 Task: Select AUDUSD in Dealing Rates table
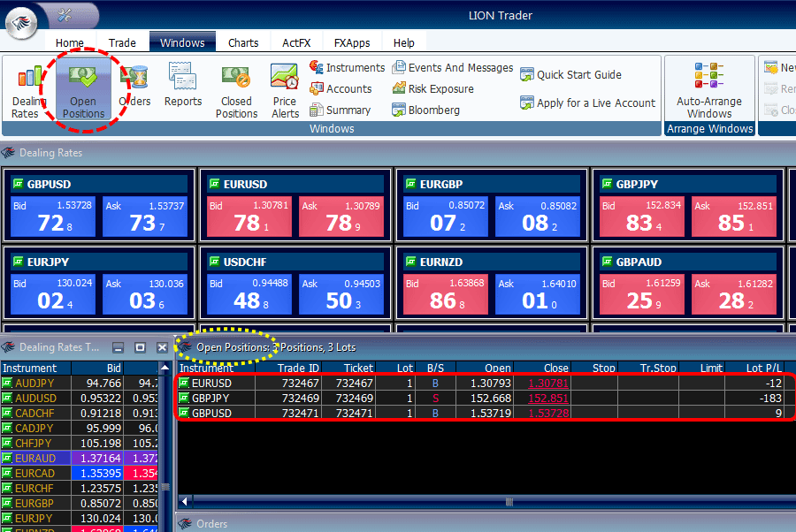(x=35, y=398)
